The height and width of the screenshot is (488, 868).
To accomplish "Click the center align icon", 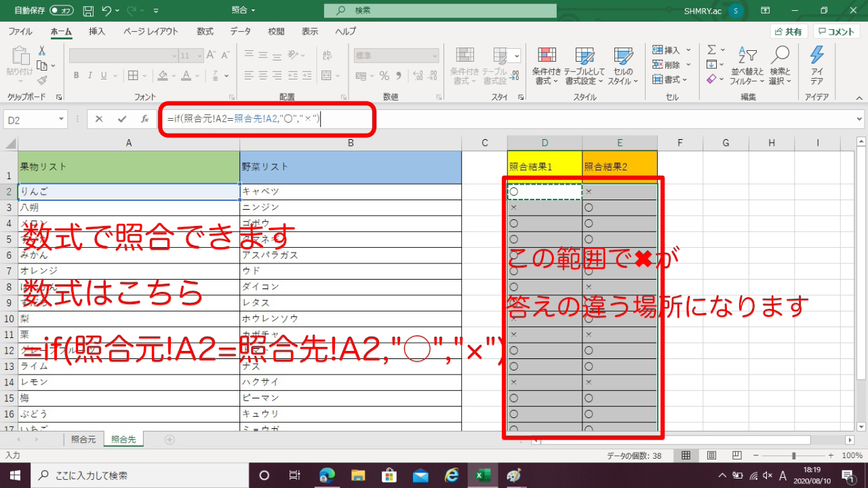I will click(x=264, y=75).
